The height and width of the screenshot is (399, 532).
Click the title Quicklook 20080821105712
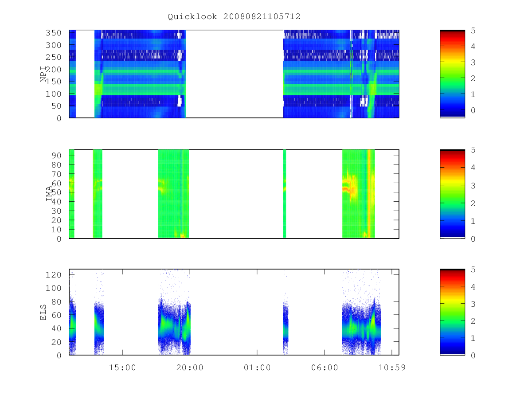234,16
